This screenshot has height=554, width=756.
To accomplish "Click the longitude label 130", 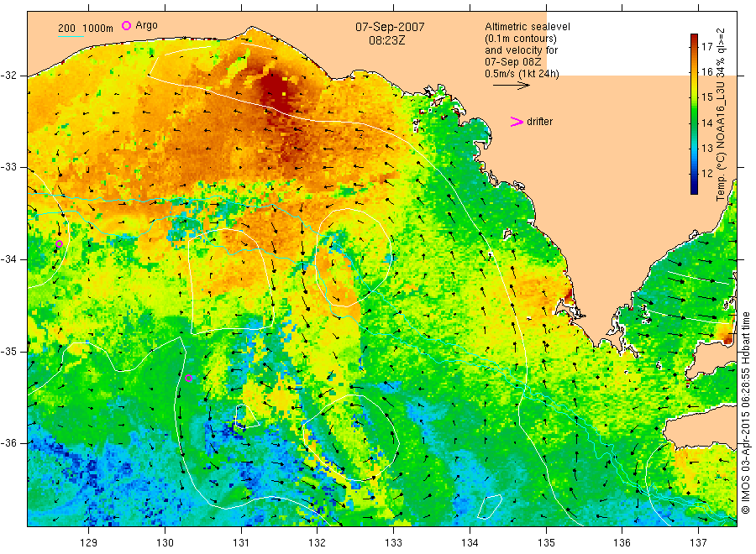I will pyautogui.click(x=165, y=542).
